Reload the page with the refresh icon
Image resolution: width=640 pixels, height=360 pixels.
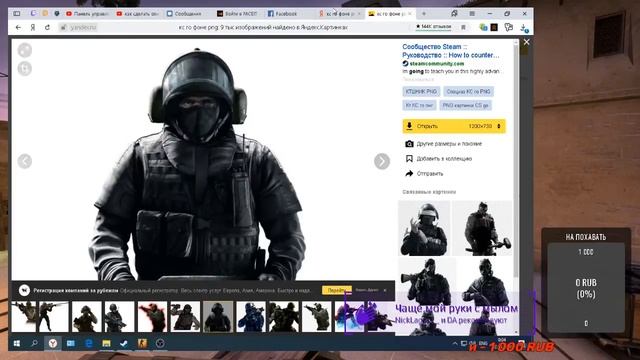coord(47,27)
